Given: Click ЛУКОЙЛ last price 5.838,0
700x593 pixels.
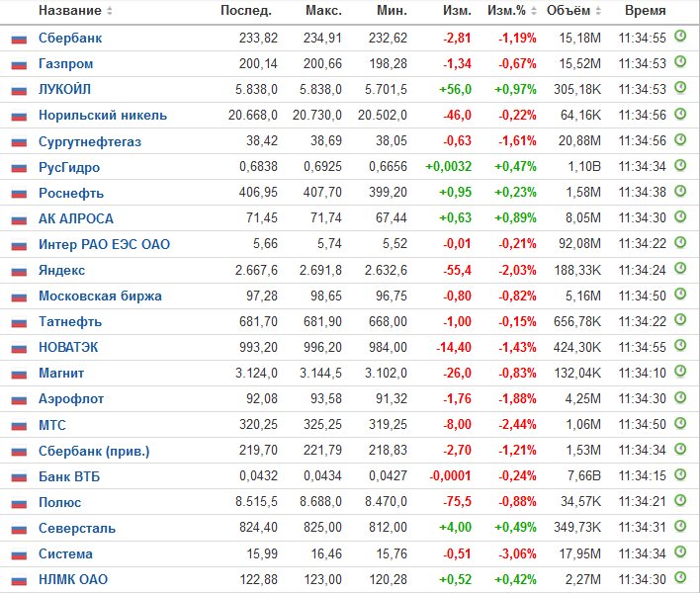Looking at the screenshot, I should (256, 90).
